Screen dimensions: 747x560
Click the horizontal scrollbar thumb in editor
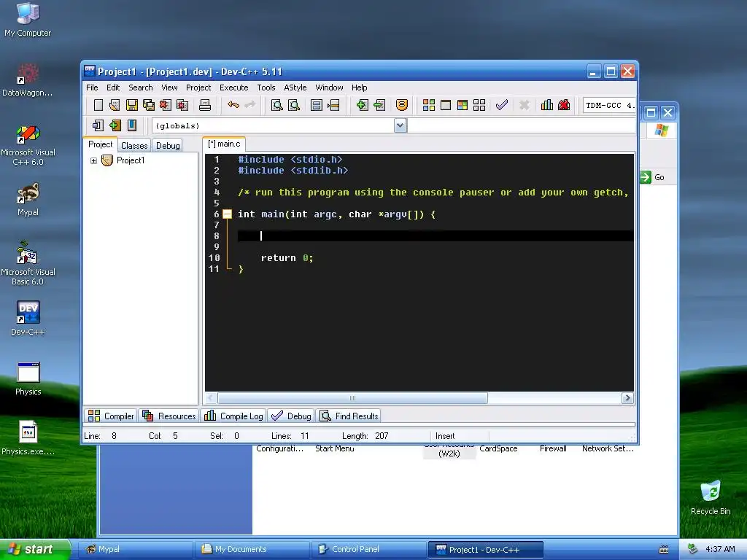click(x=352, y=398)
